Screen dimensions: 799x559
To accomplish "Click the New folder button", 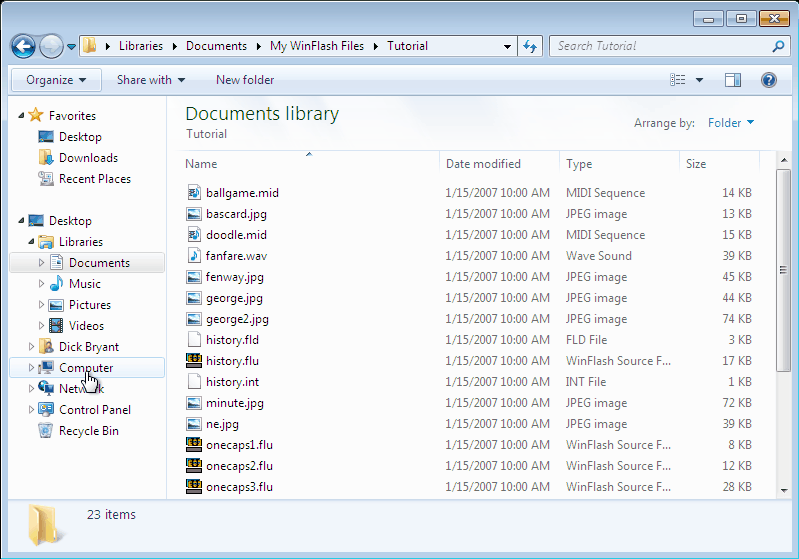I will tap(245, 80).
